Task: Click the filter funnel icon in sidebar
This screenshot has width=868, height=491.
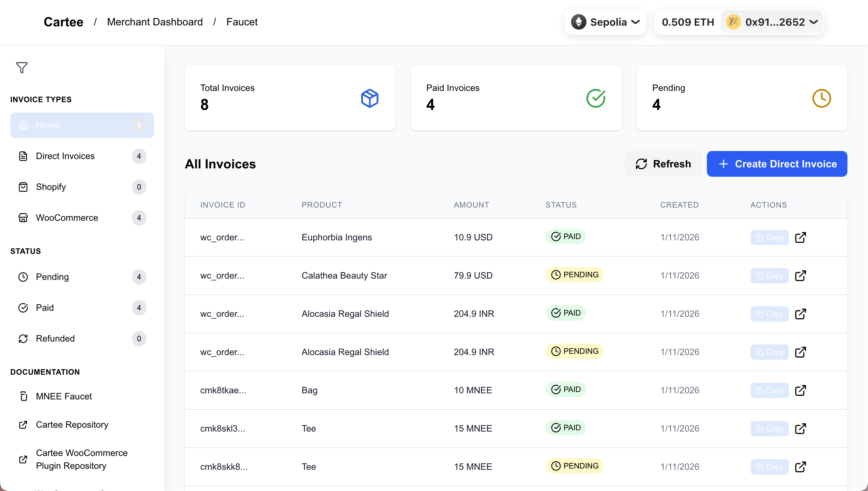Action: (x=22, y=68)
